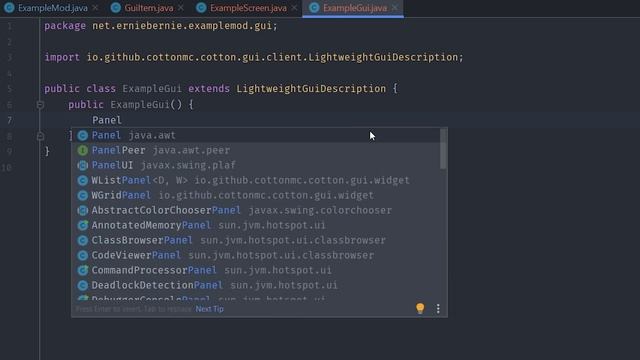Choose CommandProcessorPanel suggestion
640x360 pixels.
pyautogui.click(x=256, y=270)
